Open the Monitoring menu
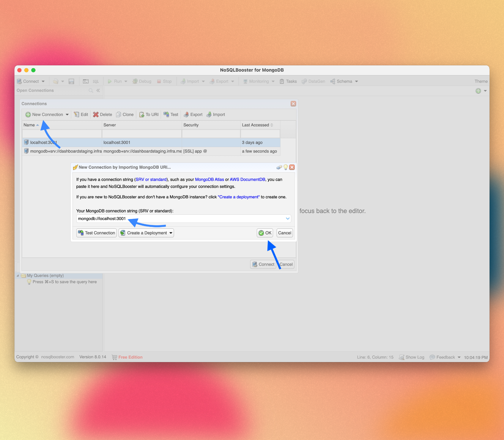 259,81
